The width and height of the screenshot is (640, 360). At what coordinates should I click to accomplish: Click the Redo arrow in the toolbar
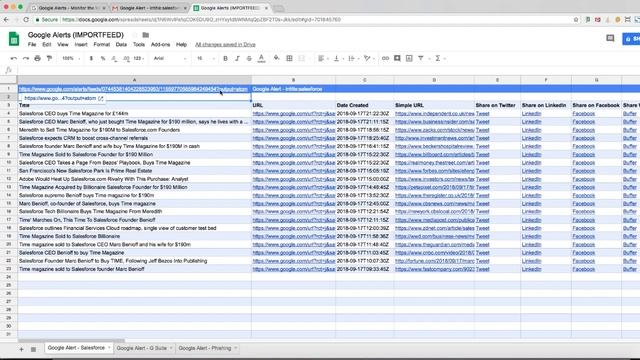(x=26, y=58)
